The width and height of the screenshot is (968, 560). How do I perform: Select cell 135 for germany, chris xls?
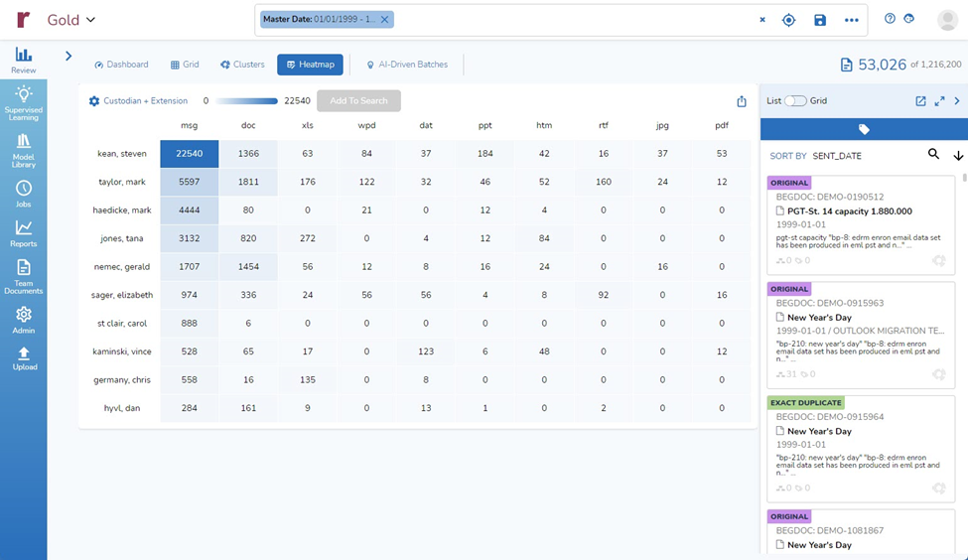pyautogui.click(x=308, y=379)
